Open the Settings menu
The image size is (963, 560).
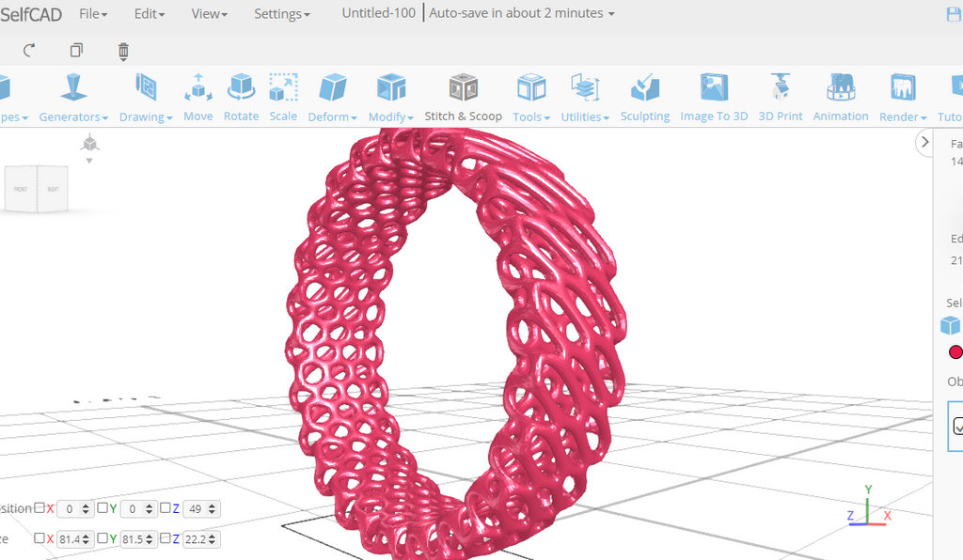[280, 13]
